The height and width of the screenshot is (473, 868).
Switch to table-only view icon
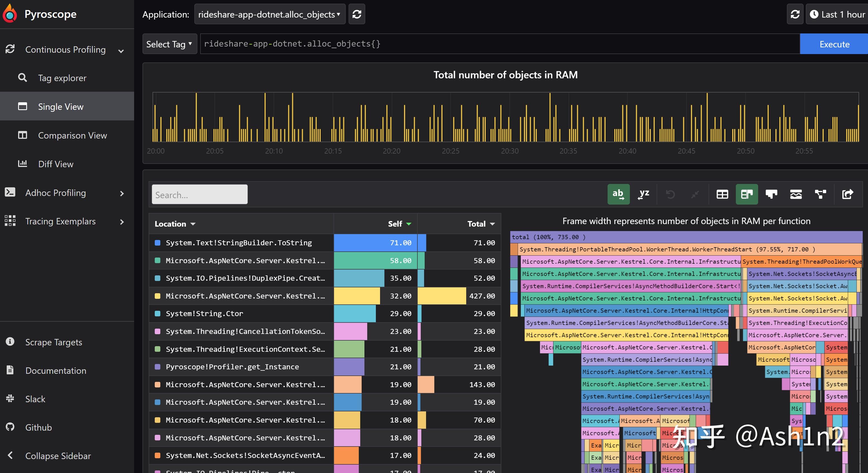point(722,194)
